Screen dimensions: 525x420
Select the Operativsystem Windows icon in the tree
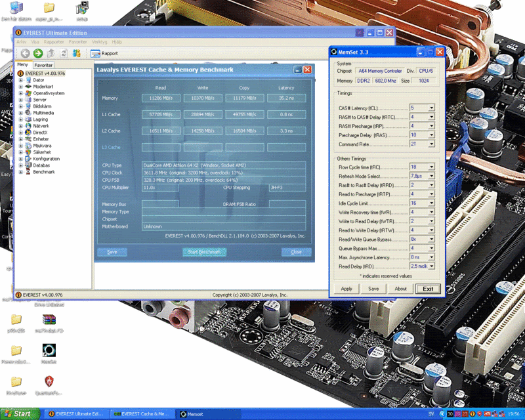tap(28, 93)
